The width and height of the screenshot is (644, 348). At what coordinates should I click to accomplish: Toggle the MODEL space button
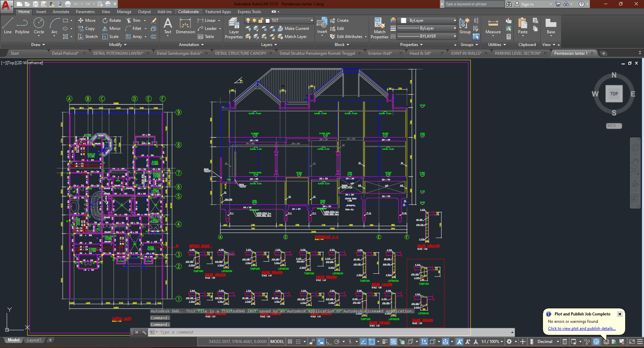pos(277,342)
